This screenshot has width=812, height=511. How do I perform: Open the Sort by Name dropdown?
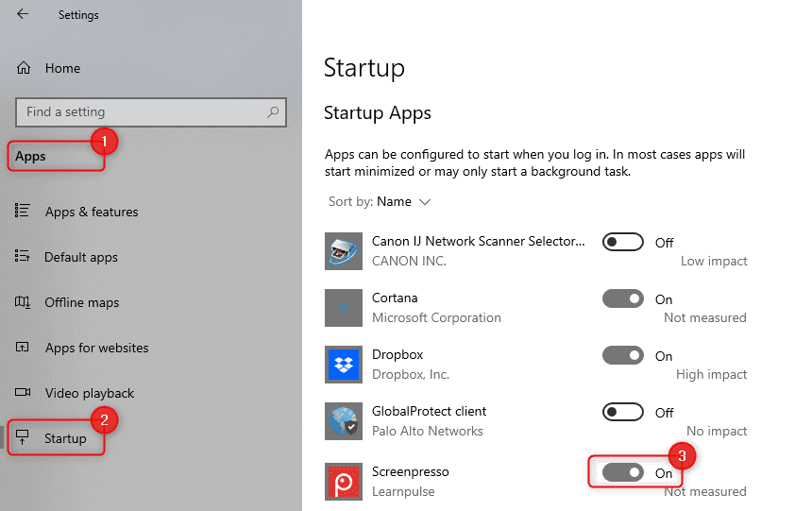tap(403, 201)
